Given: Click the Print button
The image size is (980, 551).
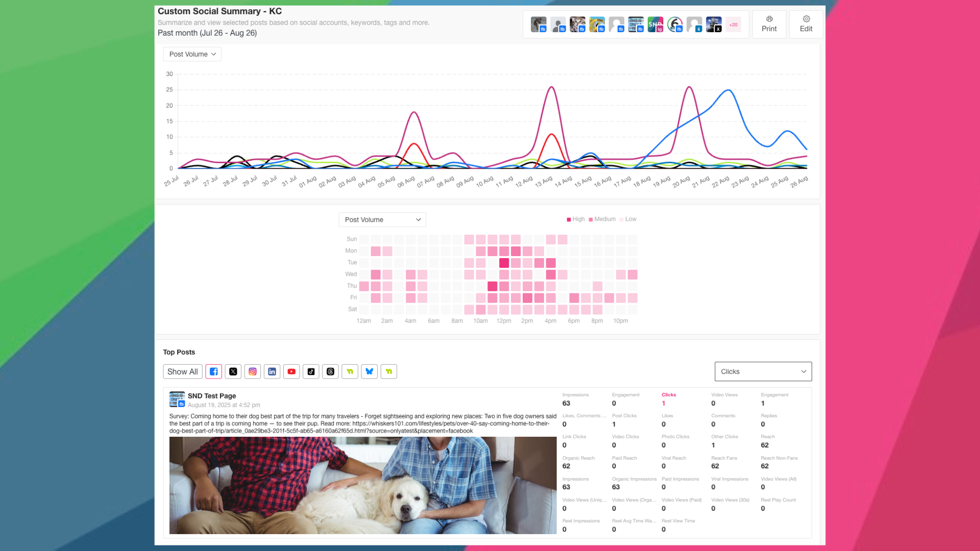Looking at the screenshot, I should click(x=769, y=24).
